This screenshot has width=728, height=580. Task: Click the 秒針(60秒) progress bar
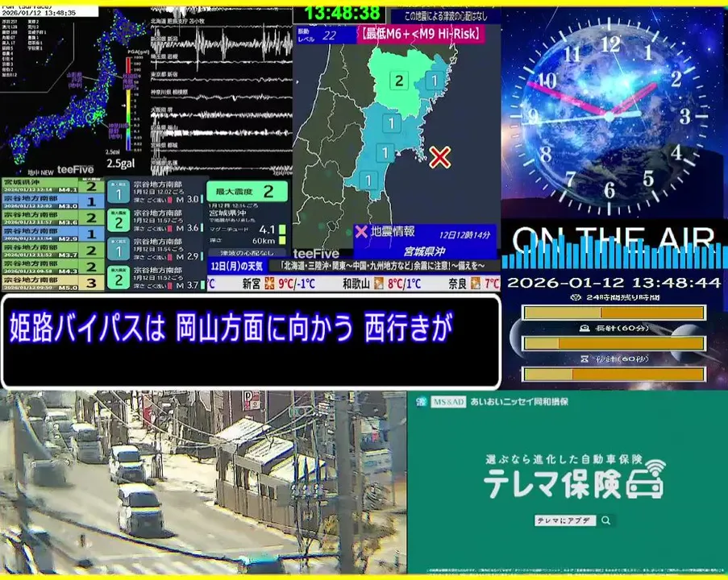pyautogui.click(x=614, y=374)
